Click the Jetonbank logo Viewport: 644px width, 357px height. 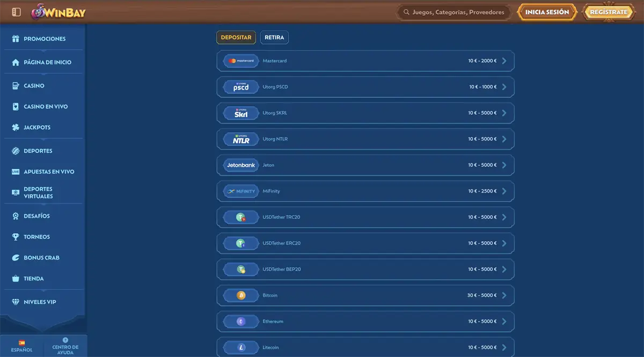pos(241,165)
